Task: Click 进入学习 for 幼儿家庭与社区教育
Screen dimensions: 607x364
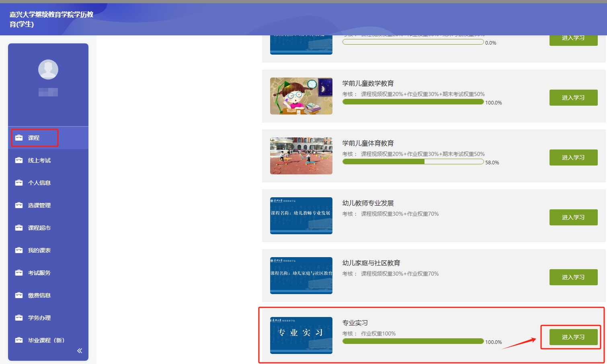Action: pos(573,277)
